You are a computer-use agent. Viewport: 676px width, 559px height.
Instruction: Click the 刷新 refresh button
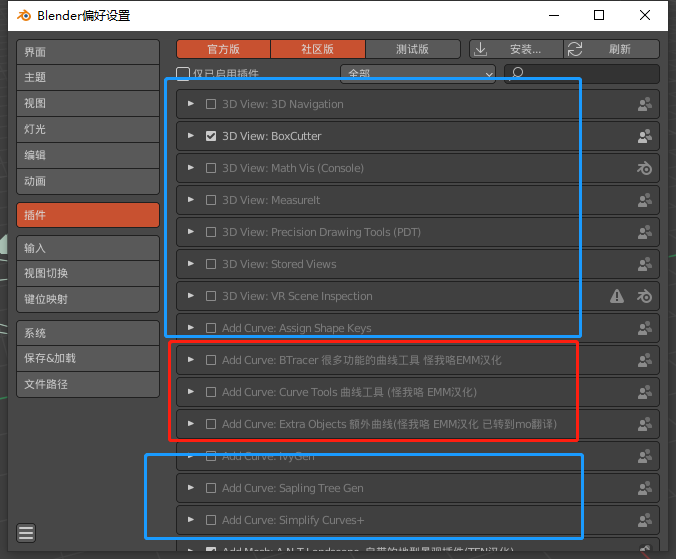click(612, 49)
